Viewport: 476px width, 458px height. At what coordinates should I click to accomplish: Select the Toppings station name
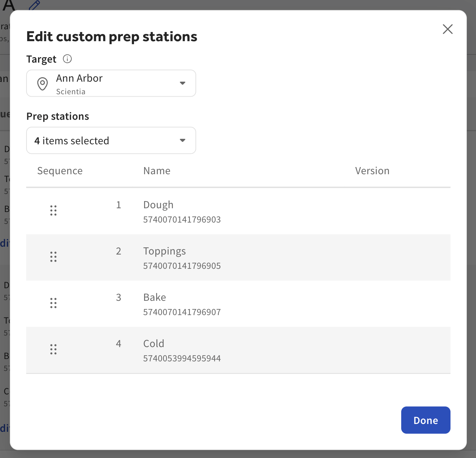click(165, 251)
